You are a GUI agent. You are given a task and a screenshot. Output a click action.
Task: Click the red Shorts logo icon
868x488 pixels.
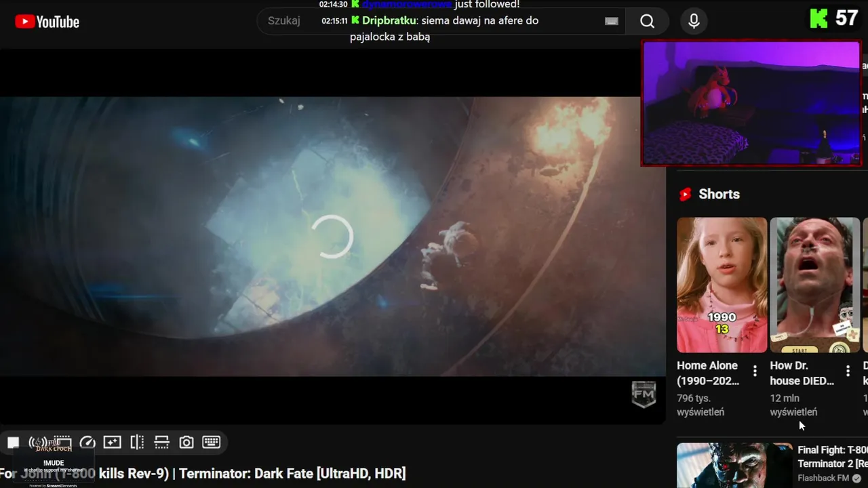pos(685,195)
